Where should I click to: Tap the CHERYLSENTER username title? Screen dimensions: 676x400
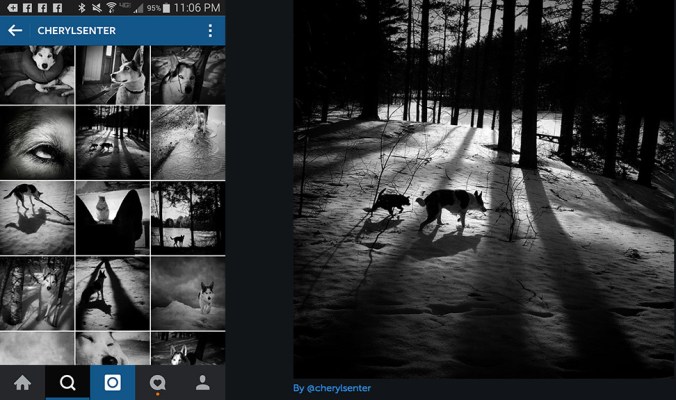point(76,31)
